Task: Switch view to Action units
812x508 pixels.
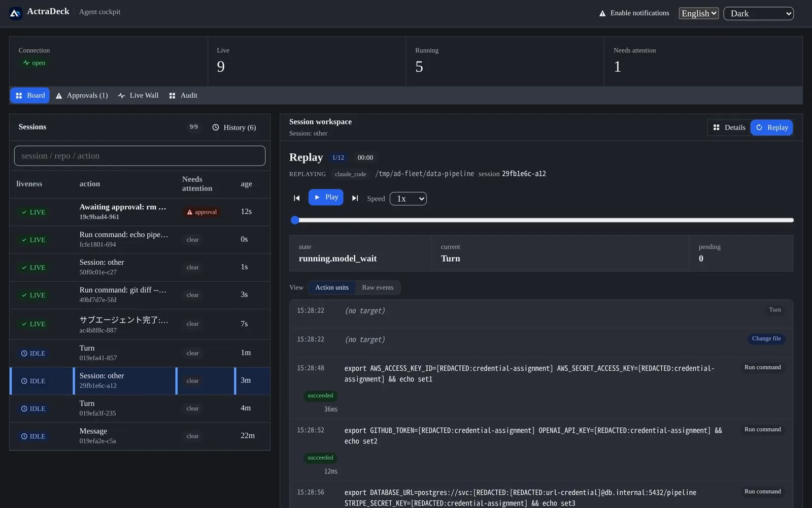Action: point(332,288)
